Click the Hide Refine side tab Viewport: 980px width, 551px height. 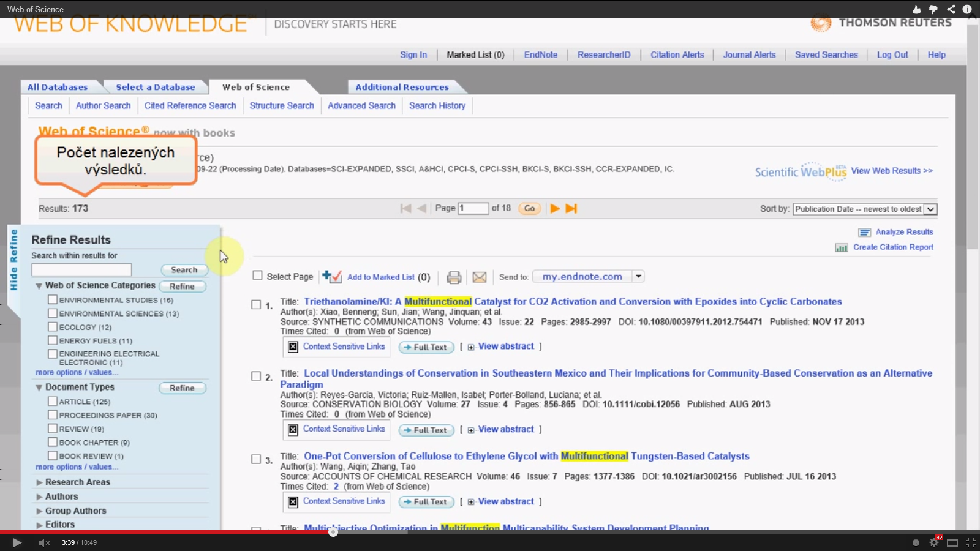click(x=13, y=260)
